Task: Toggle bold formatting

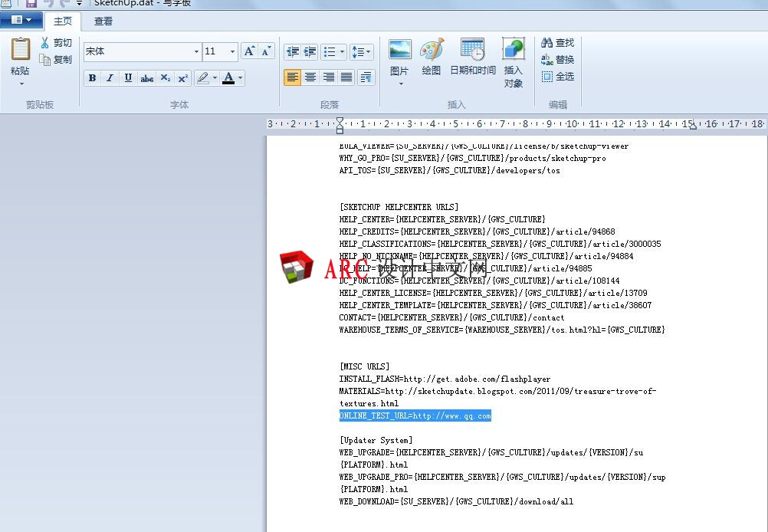Action: 92,78
